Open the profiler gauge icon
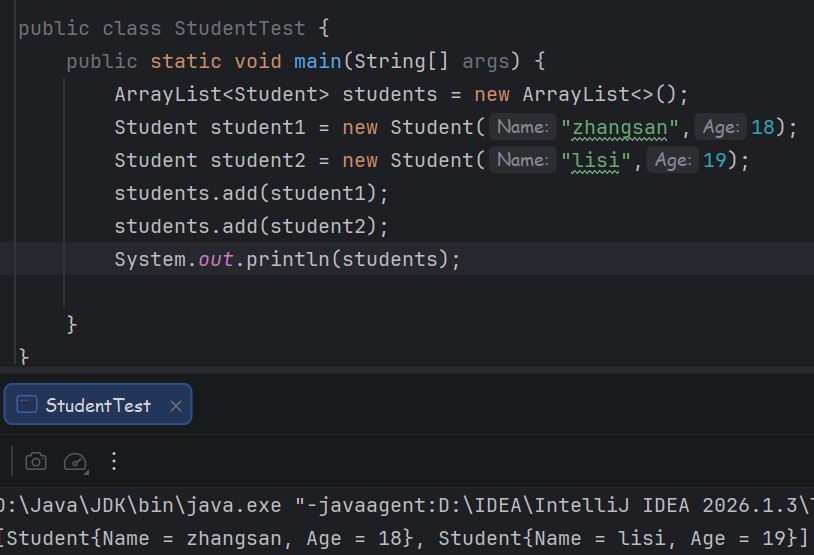Image resolution: width=814 pixels, height=555 pixels. [x=76, y=462]
